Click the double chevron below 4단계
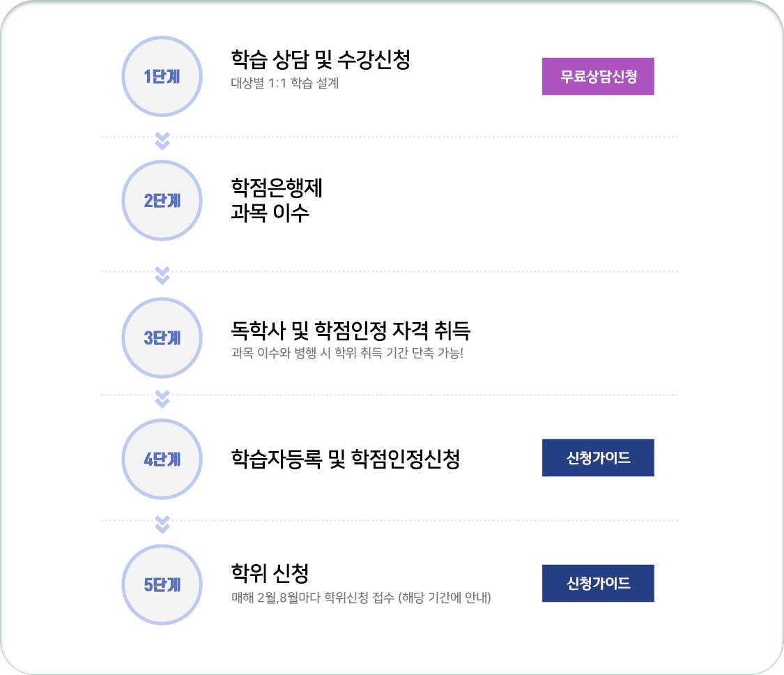 (x=162, y=524)
